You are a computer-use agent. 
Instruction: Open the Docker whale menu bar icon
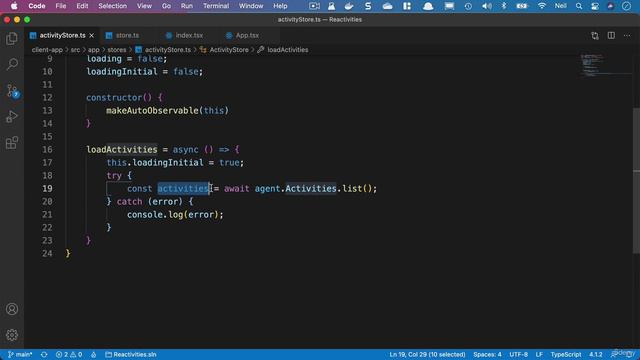pyautogui.click(x=349, y=6)
